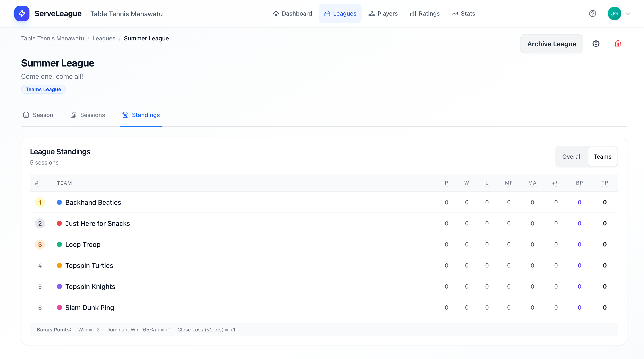Open the Stats navigation item
The width and height of the screenshot is (644, 359).
[x=463, y=13]
